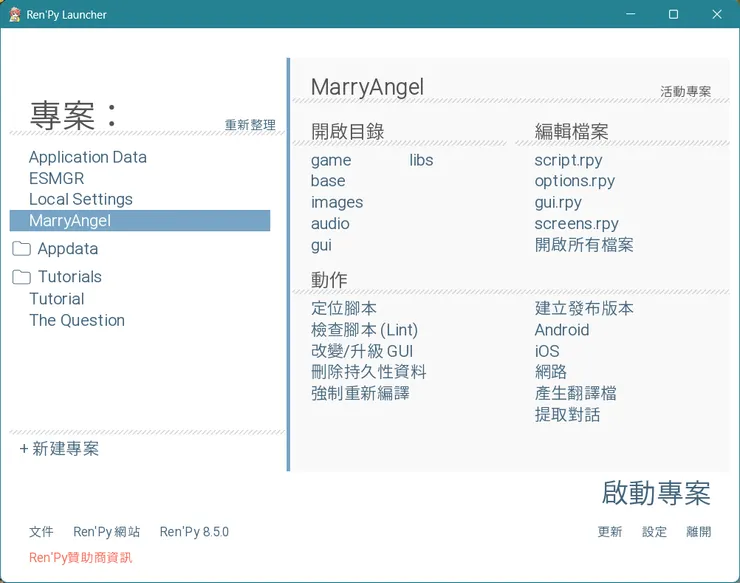Click 啟動專案 to launch the project
The image size is (740, 583).
coord(656,493)
